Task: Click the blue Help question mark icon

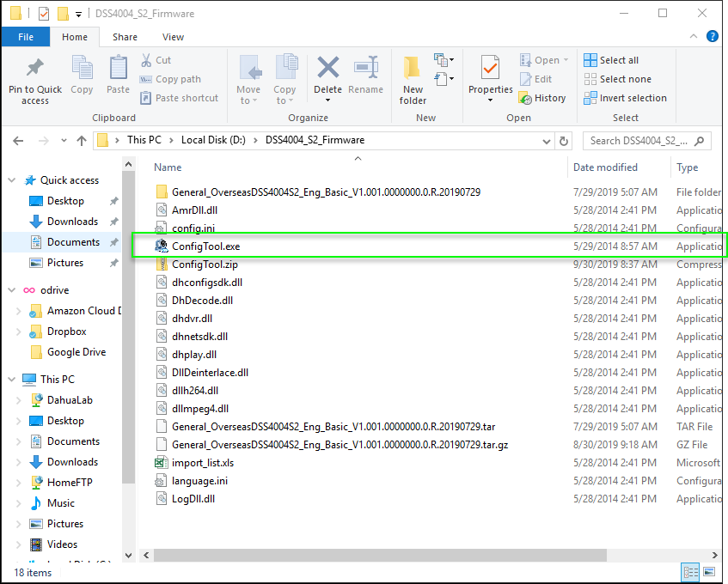Action: [x=712, y=36]
